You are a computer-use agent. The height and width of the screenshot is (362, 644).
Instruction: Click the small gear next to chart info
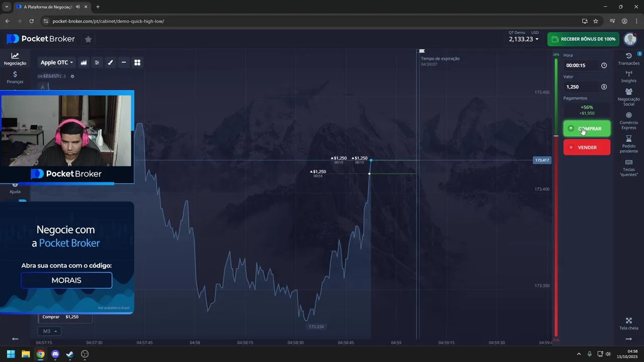pyautogui.click(x=72, y=76)
